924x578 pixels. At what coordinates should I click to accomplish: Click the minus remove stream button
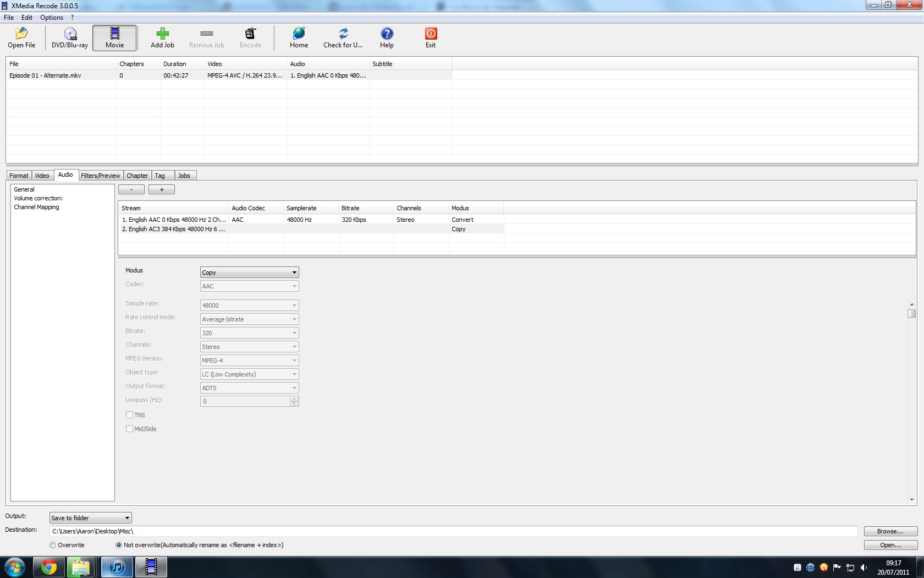(x=131, y=189)
